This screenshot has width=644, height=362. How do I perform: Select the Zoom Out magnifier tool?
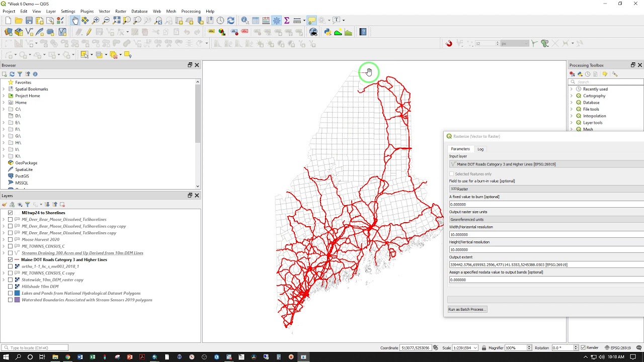click(x=106, y=21)
